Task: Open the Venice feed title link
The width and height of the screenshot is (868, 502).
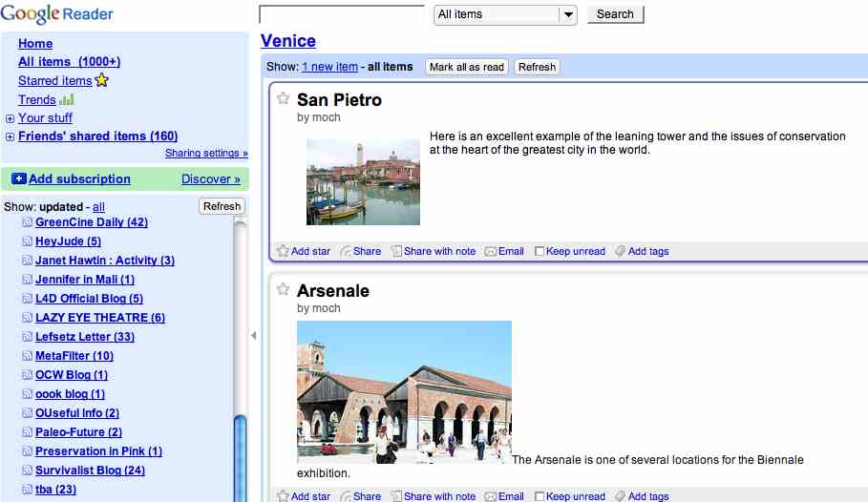Action: [288, 41]
